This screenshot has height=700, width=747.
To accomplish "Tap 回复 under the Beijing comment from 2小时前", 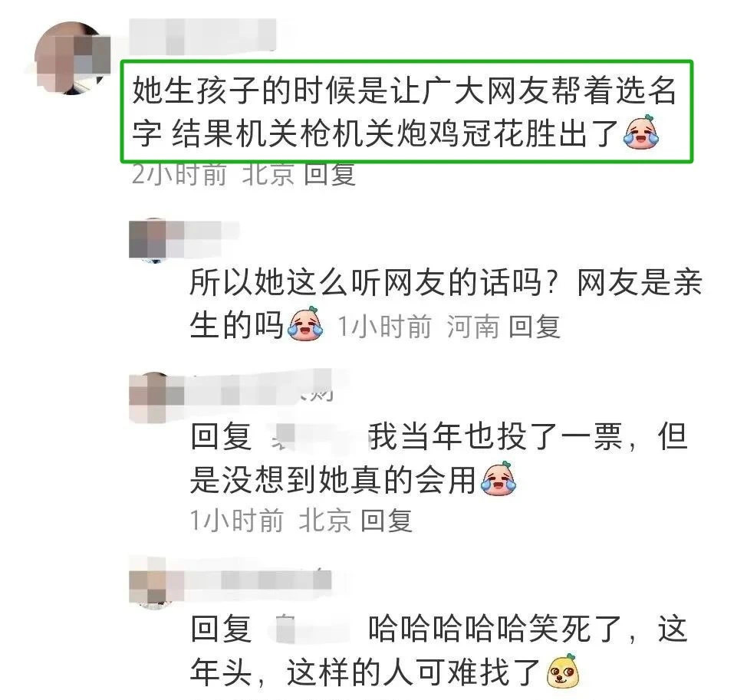I will point(330,174).
